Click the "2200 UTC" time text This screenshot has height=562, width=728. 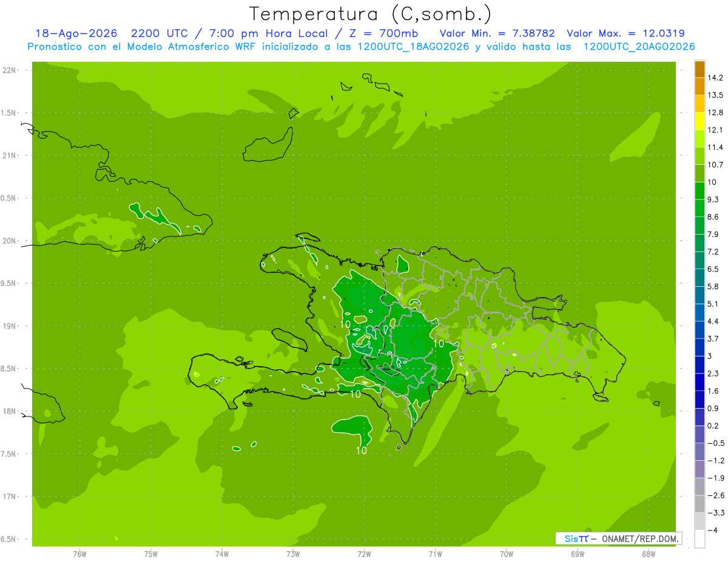[160, 34]
